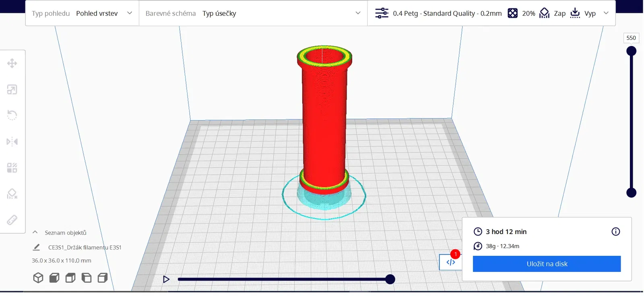The height and width of the screenshot is (296, 644).
Task: Select the Support Blocker tool
Action: 12,194
